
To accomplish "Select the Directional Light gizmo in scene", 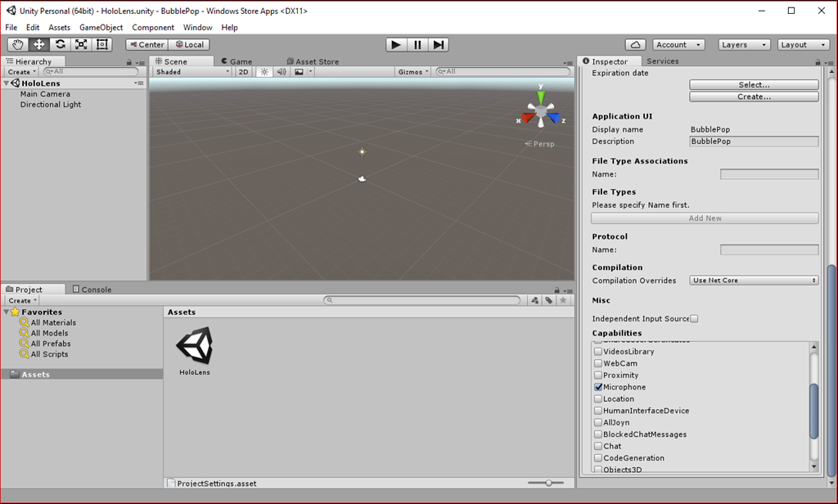I will [x=362, y=152].
